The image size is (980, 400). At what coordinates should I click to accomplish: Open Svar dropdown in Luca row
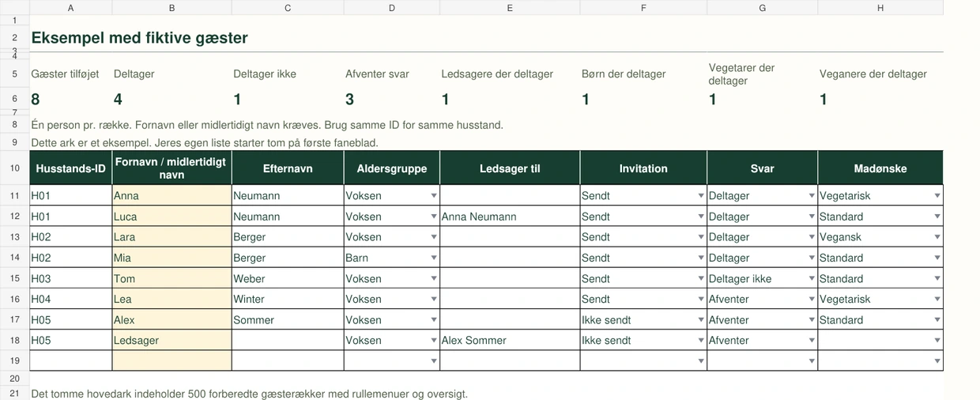pyautogui.click(x=811, y=217)
